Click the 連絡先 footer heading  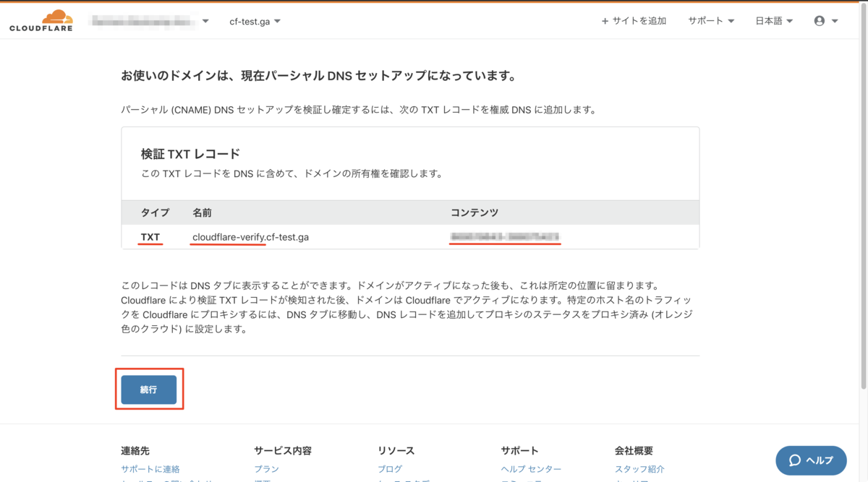tap(135, 450)
